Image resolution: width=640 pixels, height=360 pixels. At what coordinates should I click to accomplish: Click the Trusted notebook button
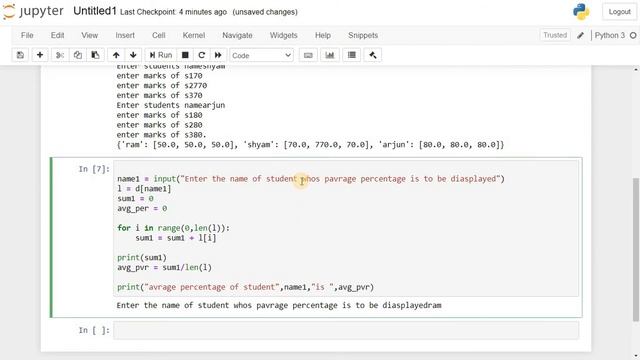tap(555, 35)
